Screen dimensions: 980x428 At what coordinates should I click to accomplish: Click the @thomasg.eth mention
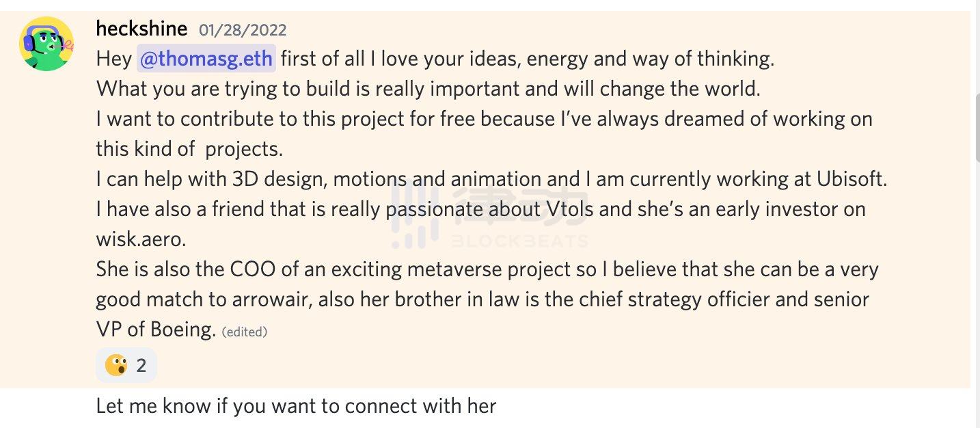tap(206, 59)
